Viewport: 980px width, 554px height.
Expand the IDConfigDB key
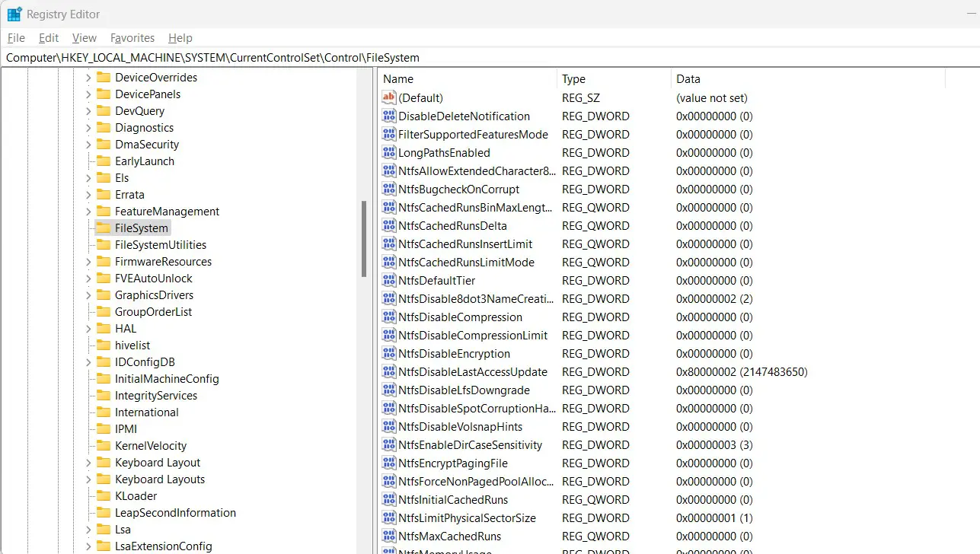click(88, 362)
